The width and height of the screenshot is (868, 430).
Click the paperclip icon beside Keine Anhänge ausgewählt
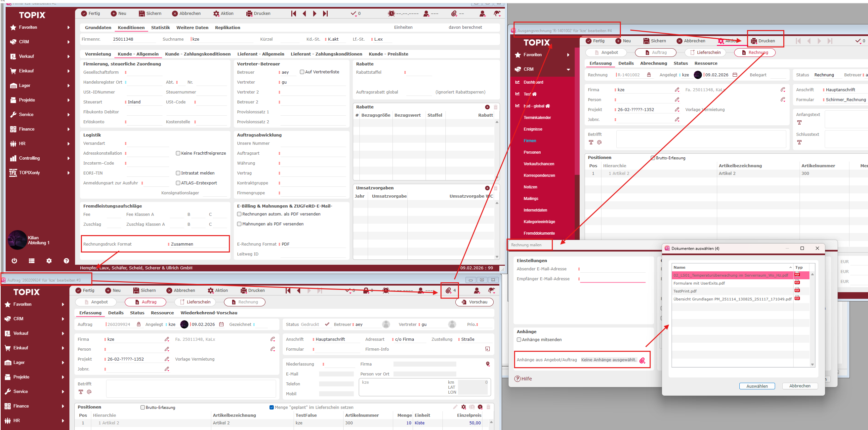642,360
